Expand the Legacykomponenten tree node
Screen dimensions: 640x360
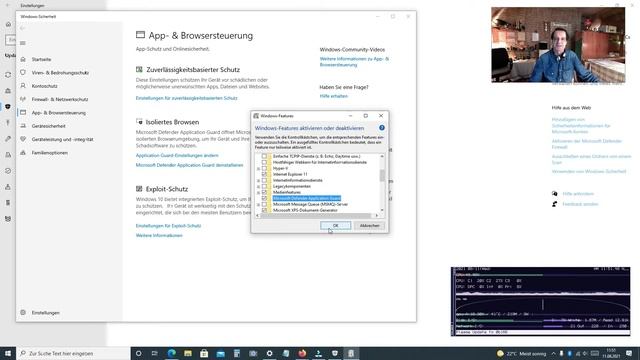258,187
